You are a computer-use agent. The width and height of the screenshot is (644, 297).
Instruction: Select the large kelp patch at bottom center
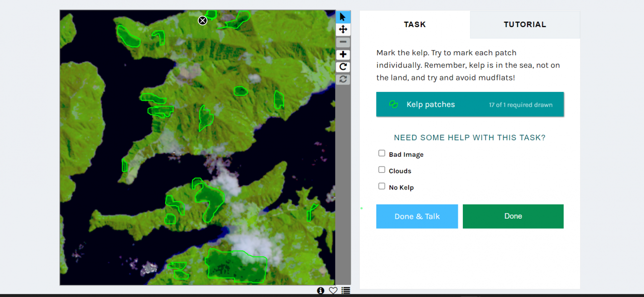click(x=236, y=267)
